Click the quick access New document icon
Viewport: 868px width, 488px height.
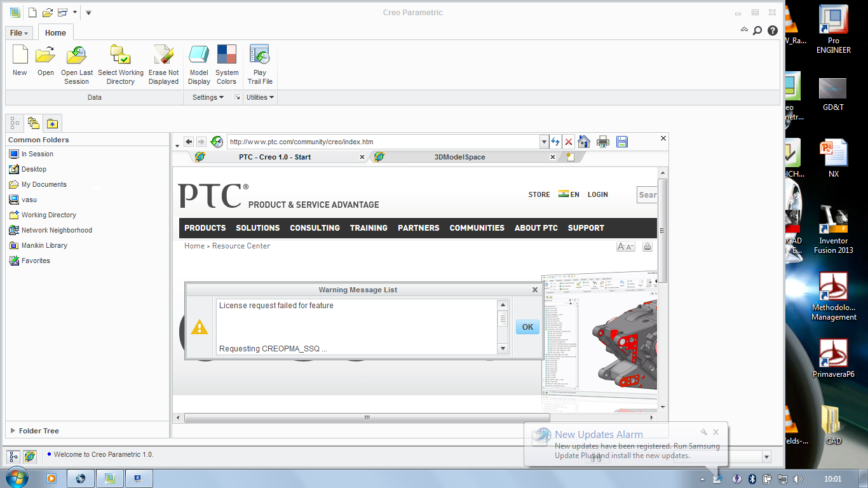32,12
